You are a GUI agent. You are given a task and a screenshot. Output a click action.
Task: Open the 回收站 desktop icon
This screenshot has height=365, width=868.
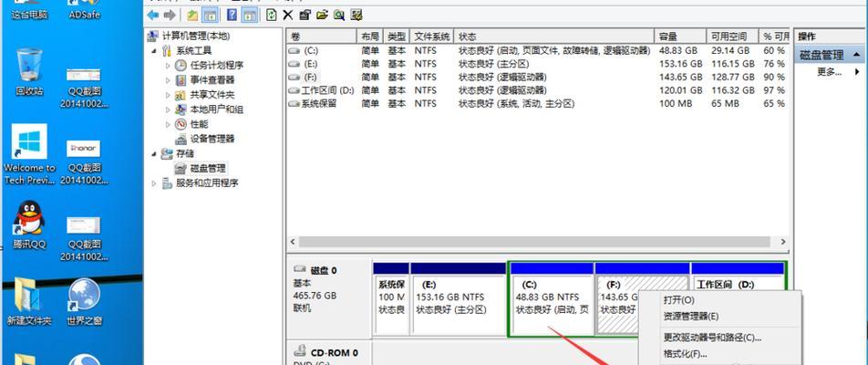[x=29, y=72]
